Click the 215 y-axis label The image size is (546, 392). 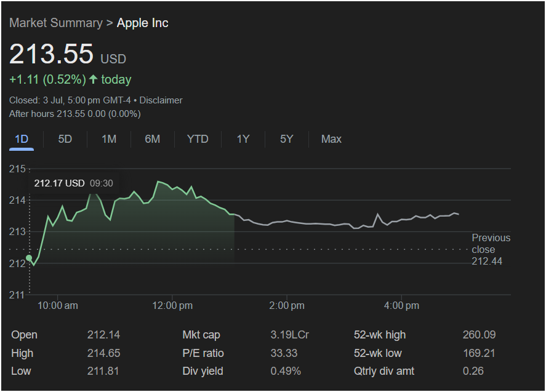[17, 169]
